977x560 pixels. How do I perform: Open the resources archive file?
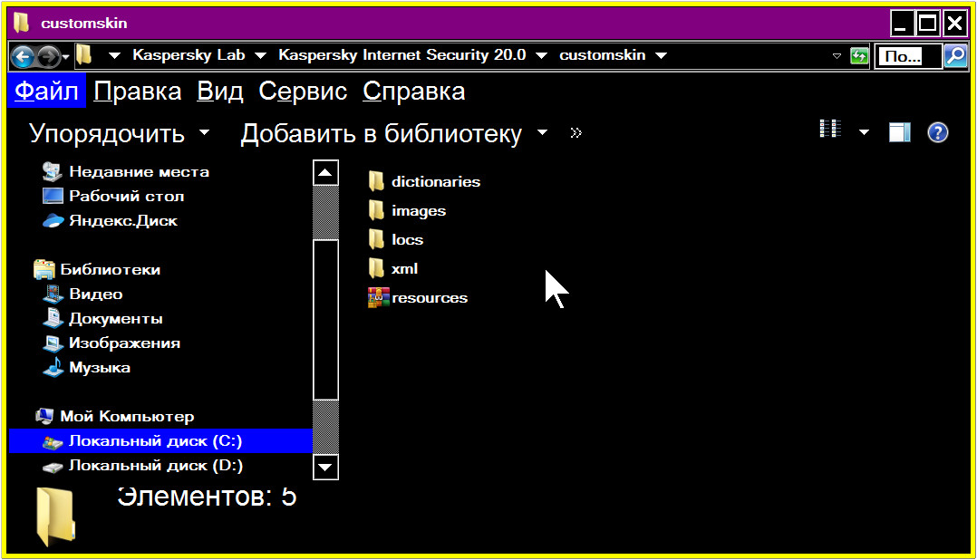[x=429, y=298]
